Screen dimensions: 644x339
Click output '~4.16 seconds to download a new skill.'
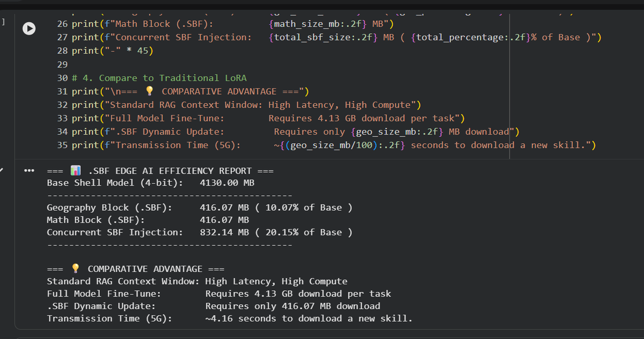pos(309,319)
